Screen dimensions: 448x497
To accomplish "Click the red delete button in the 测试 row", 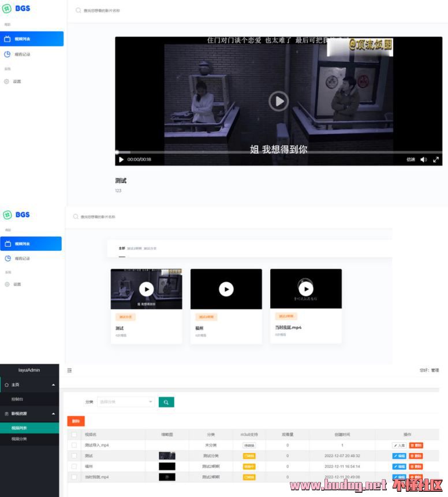I will 416,456.
